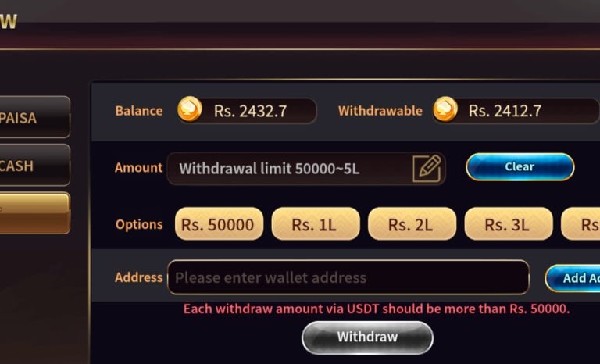
Task: Click the Withdraw title text in header
Action: 9,20
